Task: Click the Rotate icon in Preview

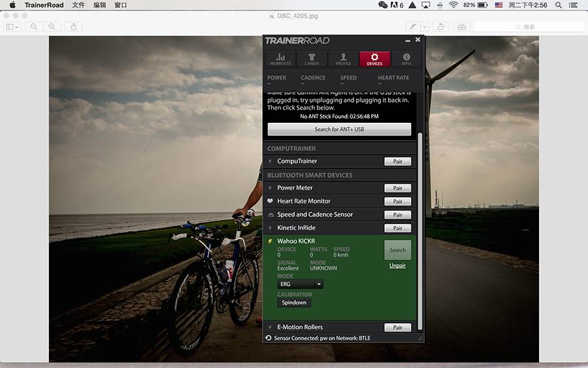Action: [441, 27]
